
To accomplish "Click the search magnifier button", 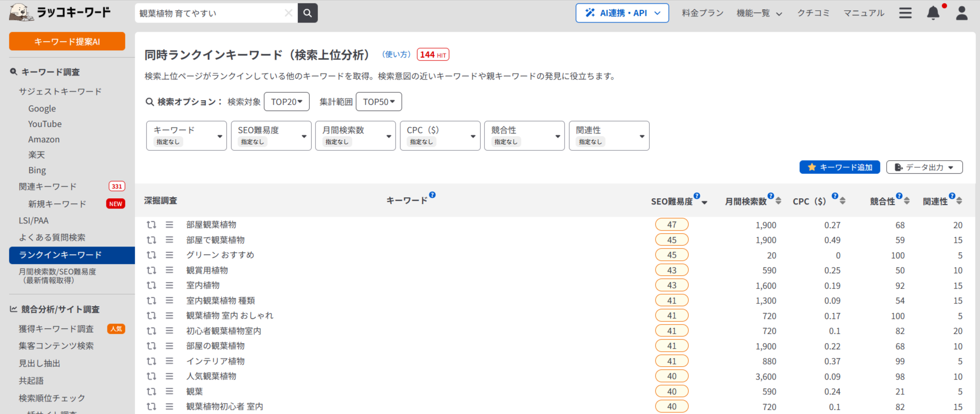I will (307, 13).
